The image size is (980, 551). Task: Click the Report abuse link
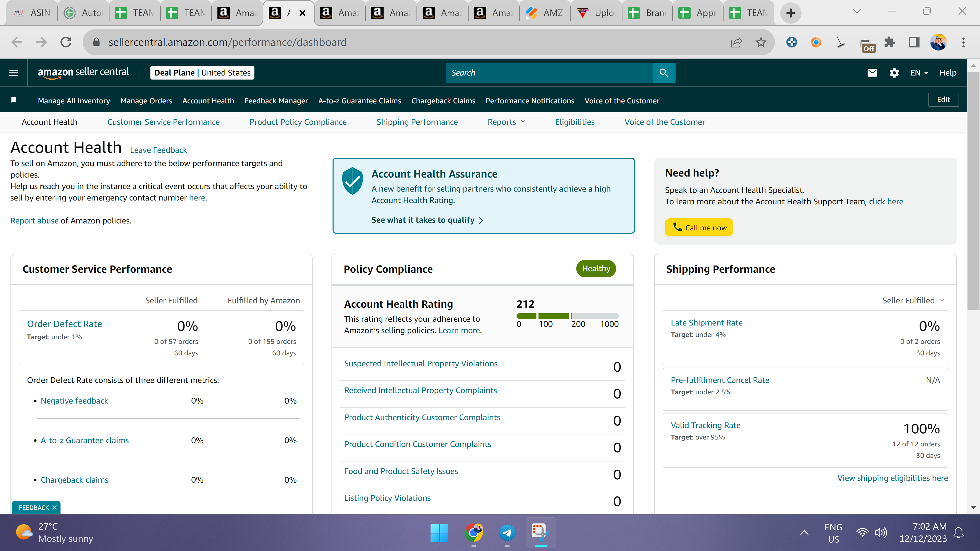tap(34, 221)
